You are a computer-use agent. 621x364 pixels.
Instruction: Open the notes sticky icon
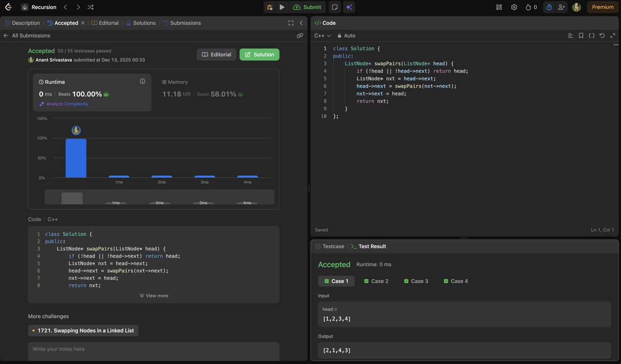pyautogui.click(x=335, y=7)
